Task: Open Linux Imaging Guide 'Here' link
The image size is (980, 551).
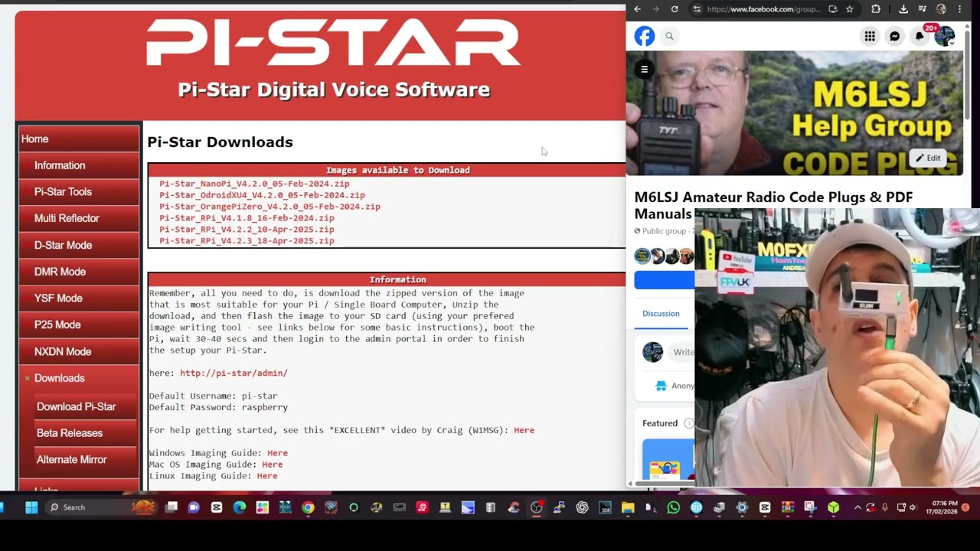Action: (x=267, y=476)
